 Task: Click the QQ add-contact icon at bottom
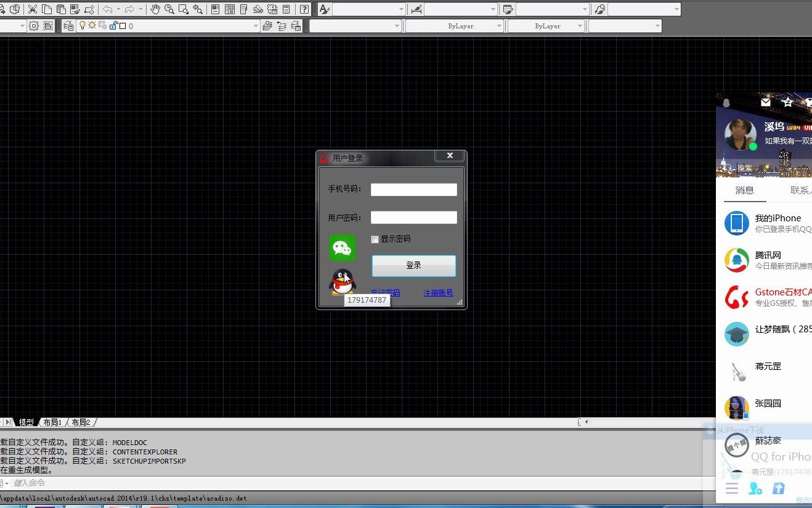click(x=755, y=488)
